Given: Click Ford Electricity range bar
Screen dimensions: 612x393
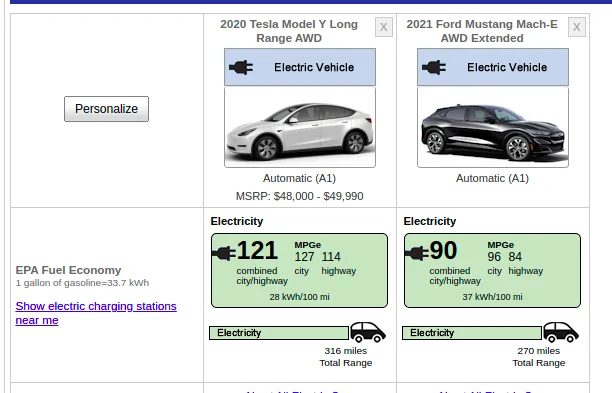Looking at the screenshot, I should [x=472, y=333].
